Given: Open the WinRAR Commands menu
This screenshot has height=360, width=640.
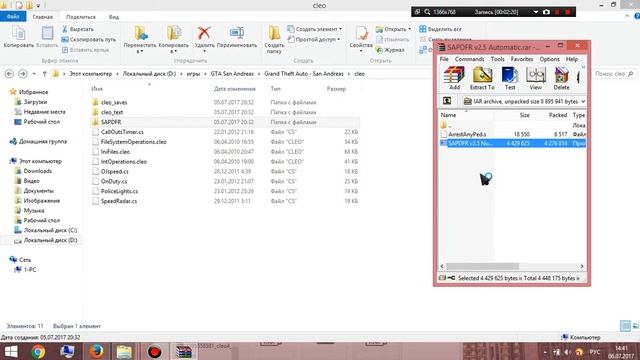Looking at the screenshot, I should click(x=469, y=59).
